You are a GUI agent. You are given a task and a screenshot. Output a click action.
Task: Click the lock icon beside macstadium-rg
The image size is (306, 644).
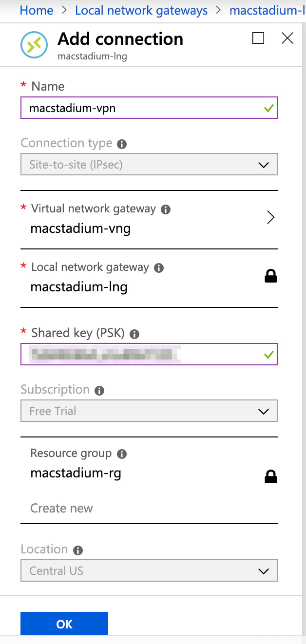(270, 476)
